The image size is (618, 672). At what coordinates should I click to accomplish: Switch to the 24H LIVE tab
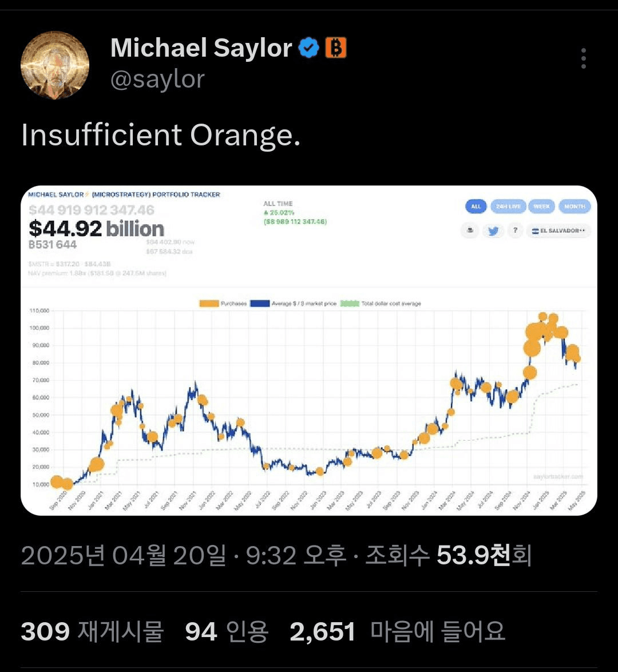508,206
